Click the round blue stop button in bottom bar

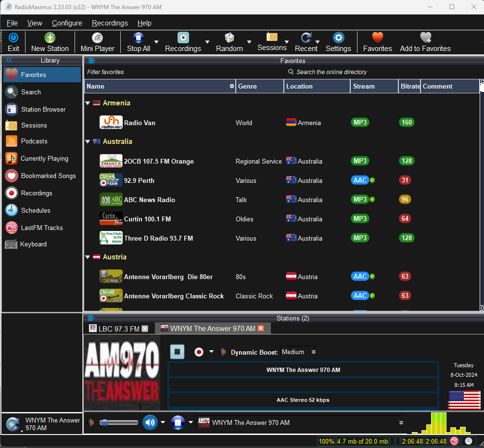(178, 422)
